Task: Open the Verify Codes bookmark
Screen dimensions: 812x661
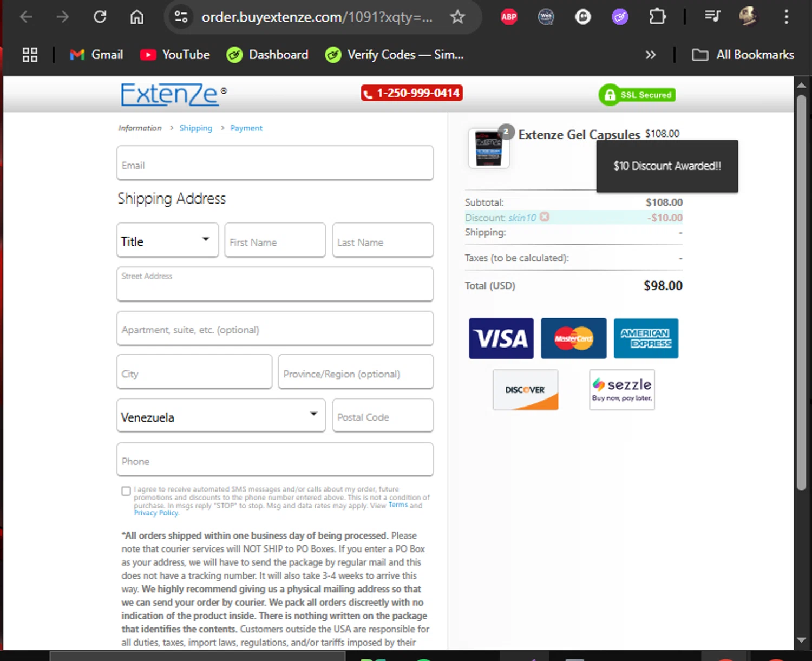Action: point(394,55)
